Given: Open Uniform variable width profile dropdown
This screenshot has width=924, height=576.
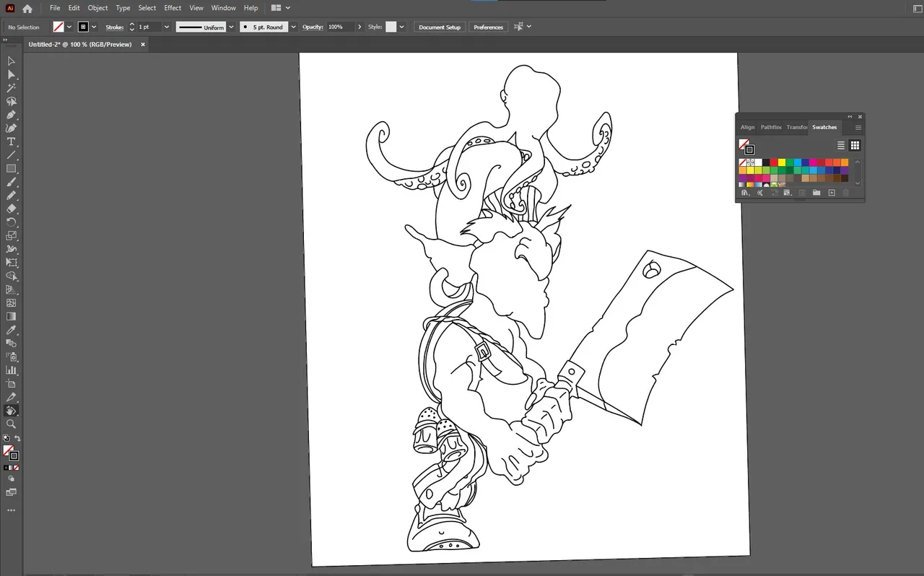Looking at the screenshot, I should click(x=231, y=27).
